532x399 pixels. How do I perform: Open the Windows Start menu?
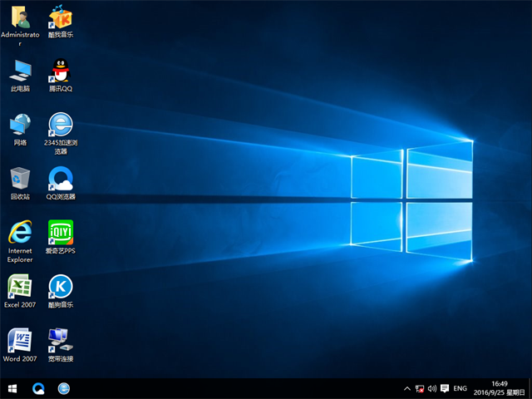click(12, 388)
